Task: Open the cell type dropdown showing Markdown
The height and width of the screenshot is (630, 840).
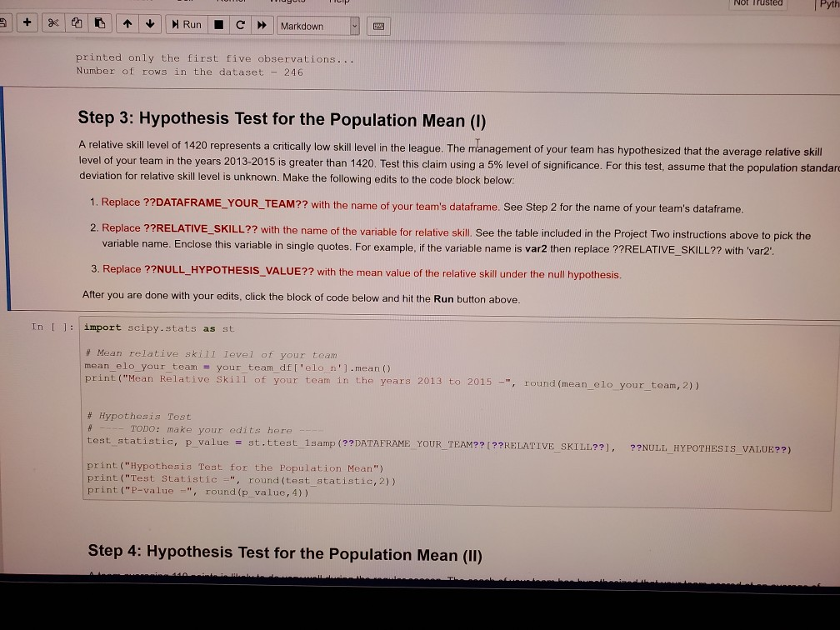Action: pos(354,26)
